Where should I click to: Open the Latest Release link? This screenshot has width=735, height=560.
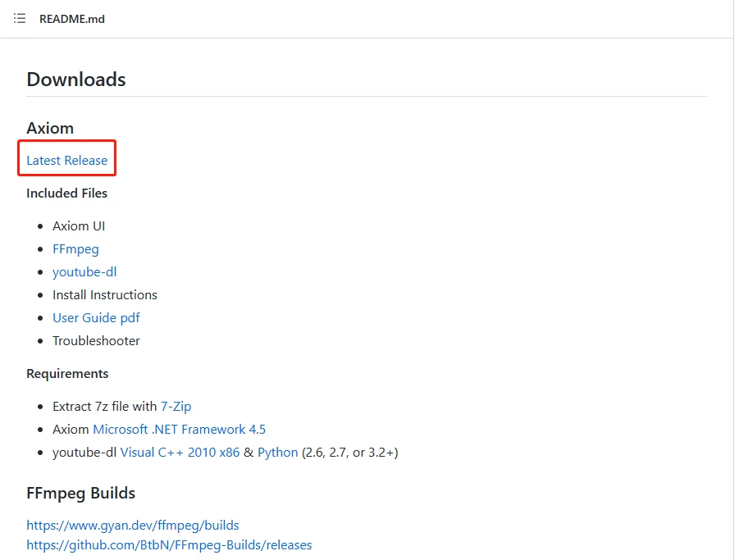(x=66, y=160)
